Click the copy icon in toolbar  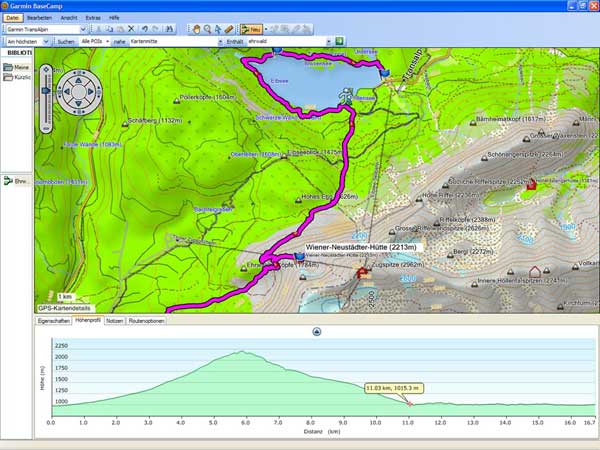(x=109, y=29)
